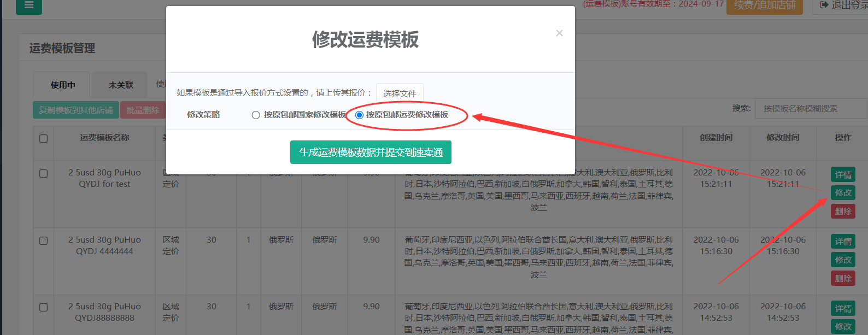The height and width of the screenshot is (335, 868).
Task: Open 详情 for QYDJ88888888 row
Action: pyautogui.click(x=843, y=309)
